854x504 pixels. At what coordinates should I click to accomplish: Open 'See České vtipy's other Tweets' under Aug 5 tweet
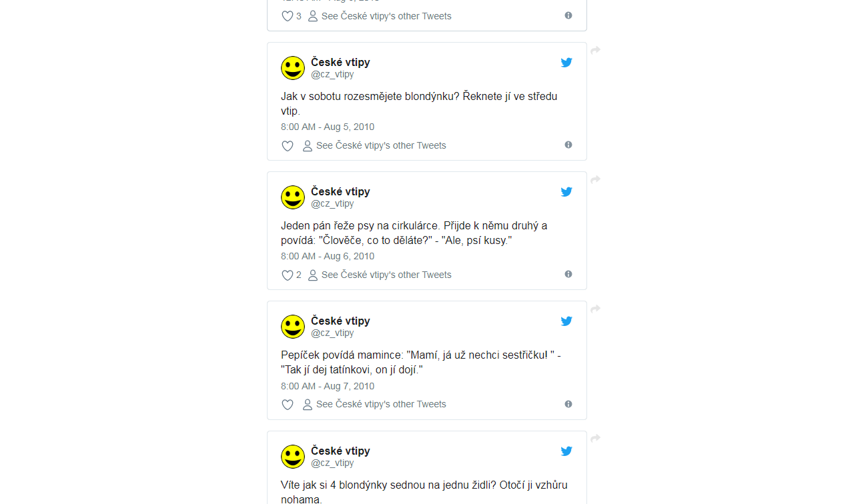point(374,145)
